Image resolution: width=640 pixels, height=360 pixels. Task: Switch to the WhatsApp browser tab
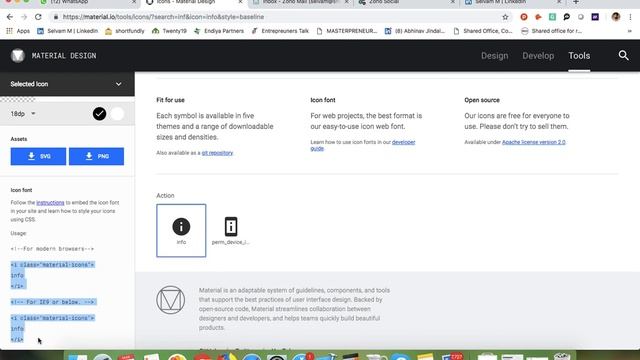click(x=87, y=2)
